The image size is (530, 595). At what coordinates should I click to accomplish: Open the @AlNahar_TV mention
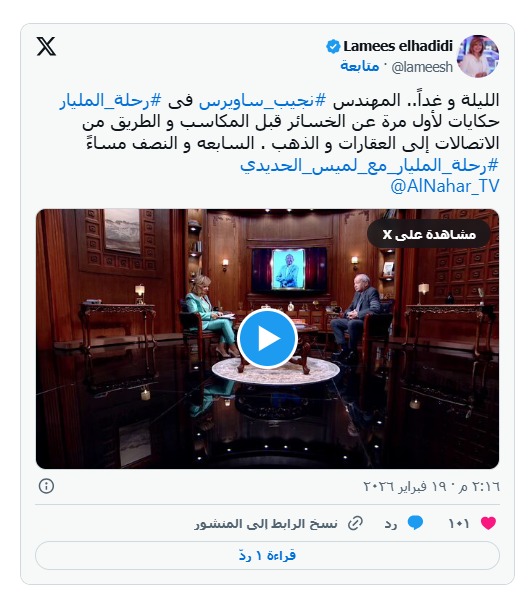click(445, 186)
